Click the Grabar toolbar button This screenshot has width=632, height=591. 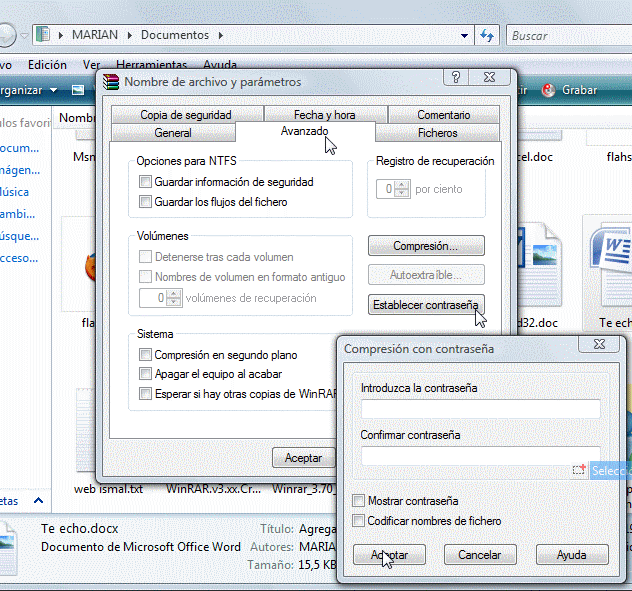570,90
